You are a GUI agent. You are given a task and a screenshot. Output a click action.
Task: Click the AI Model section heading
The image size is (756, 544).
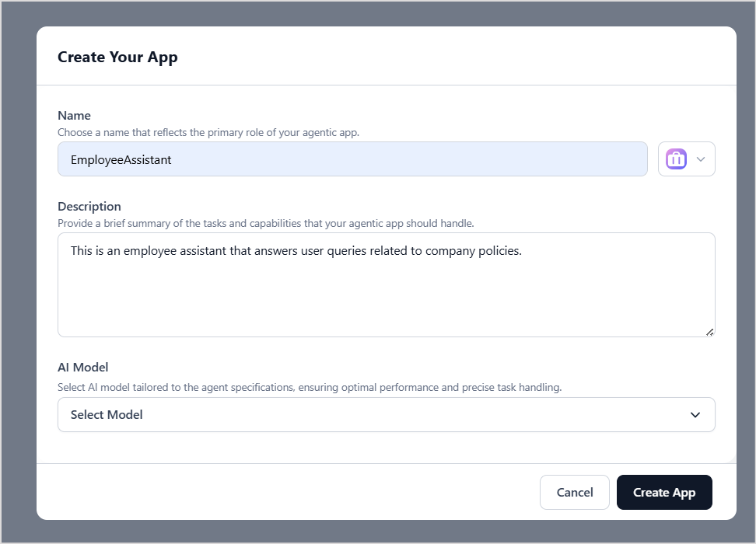pos(82,367)
